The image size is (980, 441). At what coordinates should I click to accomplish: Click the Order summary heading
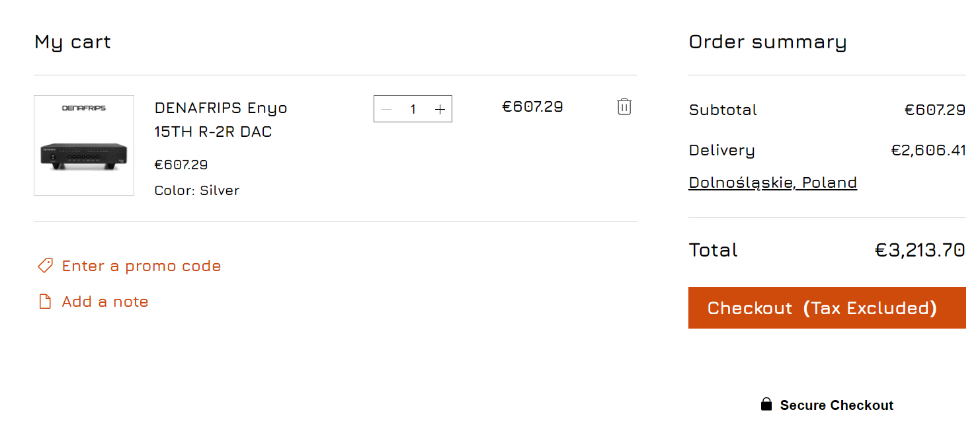tap(767, 42)
